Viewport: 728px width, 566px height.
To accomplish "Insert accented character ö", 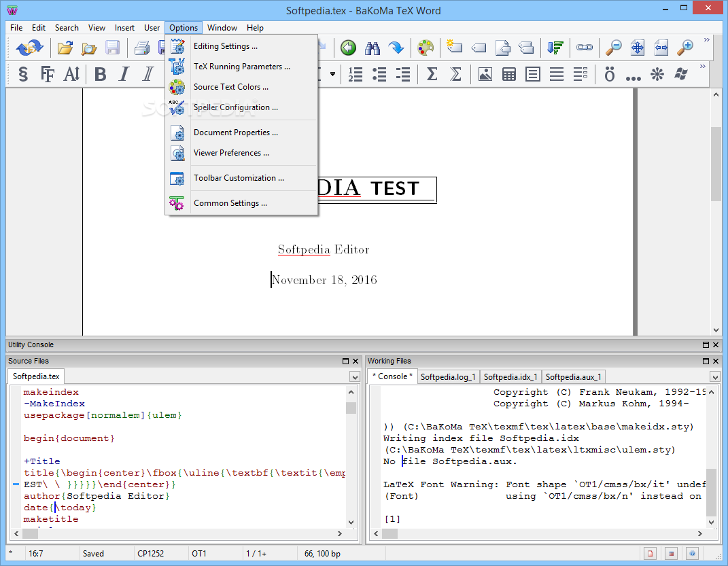I will pyautogui.click(x=610, y=74).
